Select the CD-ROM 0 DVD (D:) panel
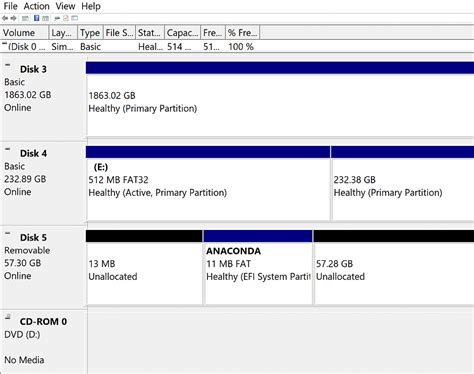This screenshot has width=474, height=374. [x=43, y=342]
